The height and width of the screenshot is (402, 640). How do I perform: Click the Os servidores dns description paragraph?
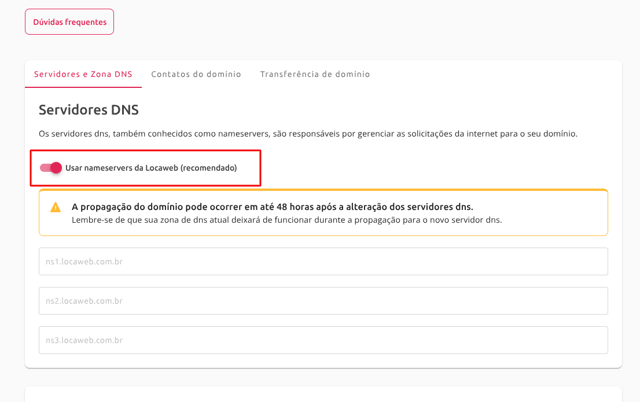[x=308, y=134]
